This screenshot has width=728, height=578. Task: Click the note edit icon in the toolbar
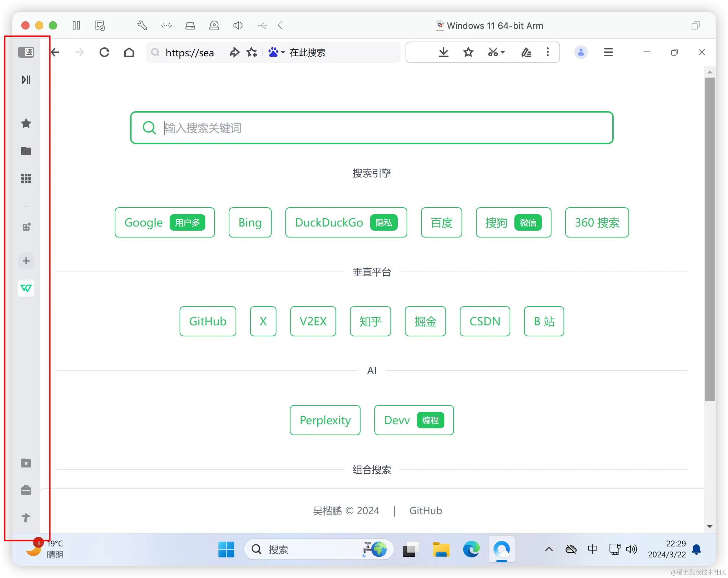[526, 52]
